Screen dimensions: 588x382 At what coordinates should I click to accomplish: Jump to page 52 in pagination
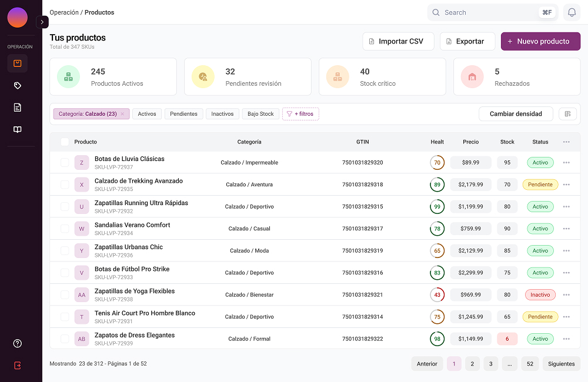(530, 364)
